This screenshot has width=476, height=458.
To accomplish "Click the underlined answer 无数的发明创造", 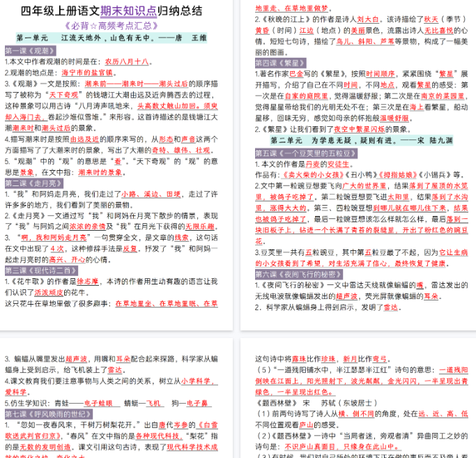I will tap(45, 448).
